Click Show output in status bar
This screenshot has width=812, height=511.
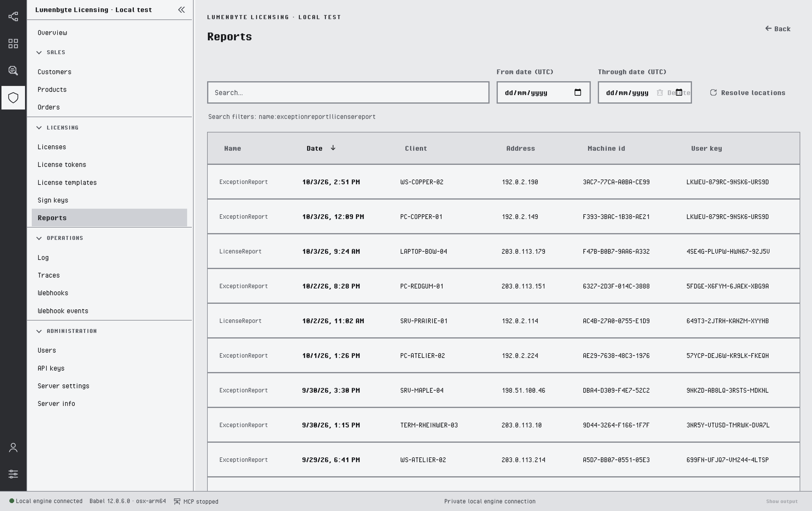782,502
